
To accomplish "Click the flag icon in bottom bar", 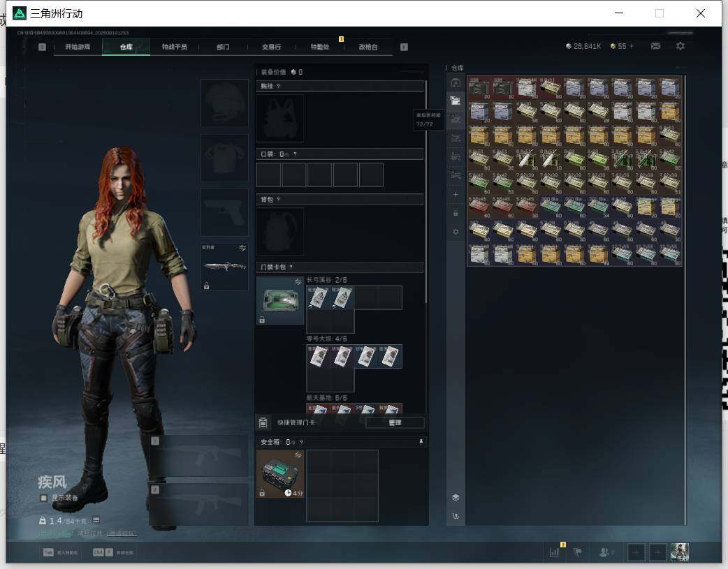I will tap(578, 552).
